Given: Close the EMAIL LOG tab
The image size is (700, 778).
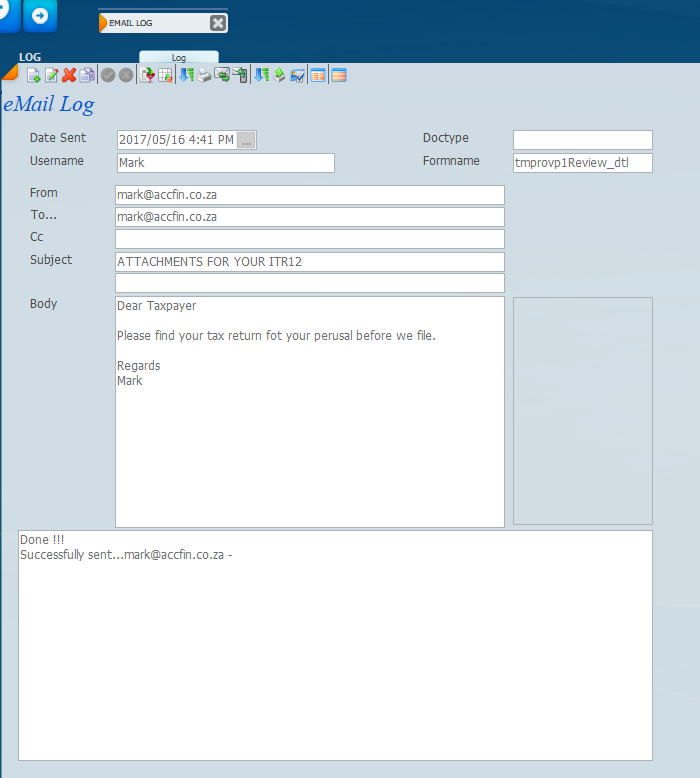Looking at the screenshot, I should click(x=218, y=23).
